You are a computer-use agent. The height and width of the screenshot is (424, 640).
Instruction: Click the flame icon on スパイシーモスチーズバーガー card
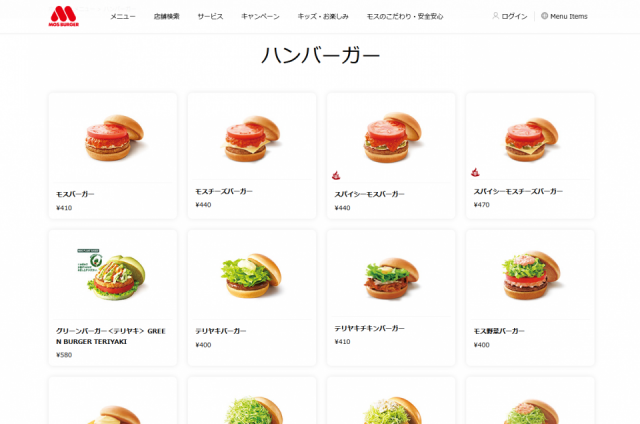click(475, 172)
